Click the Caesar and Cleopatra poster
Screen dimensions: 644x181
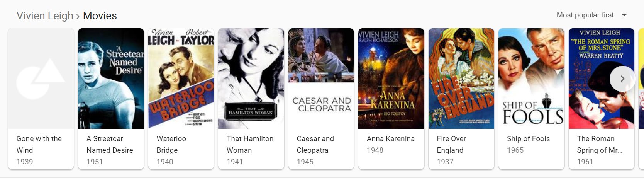[321, 79]
